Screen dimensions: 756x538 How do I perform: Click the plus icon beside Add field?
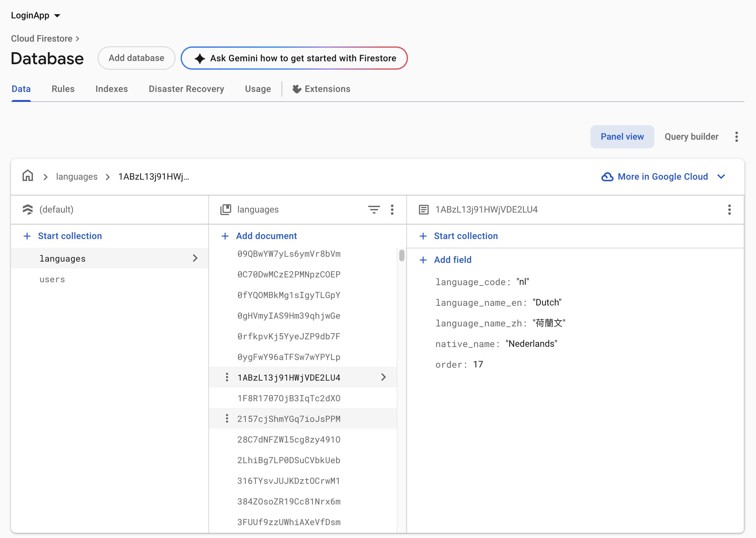pos(423,260)
